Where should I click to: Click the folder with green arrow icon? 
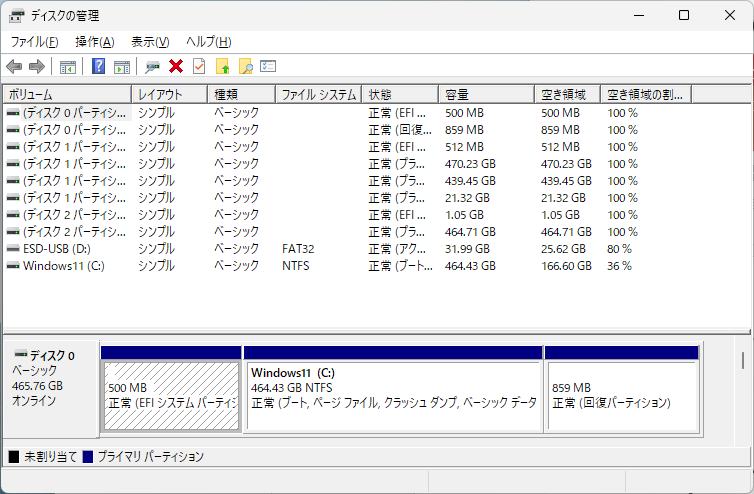coord(223,66)
